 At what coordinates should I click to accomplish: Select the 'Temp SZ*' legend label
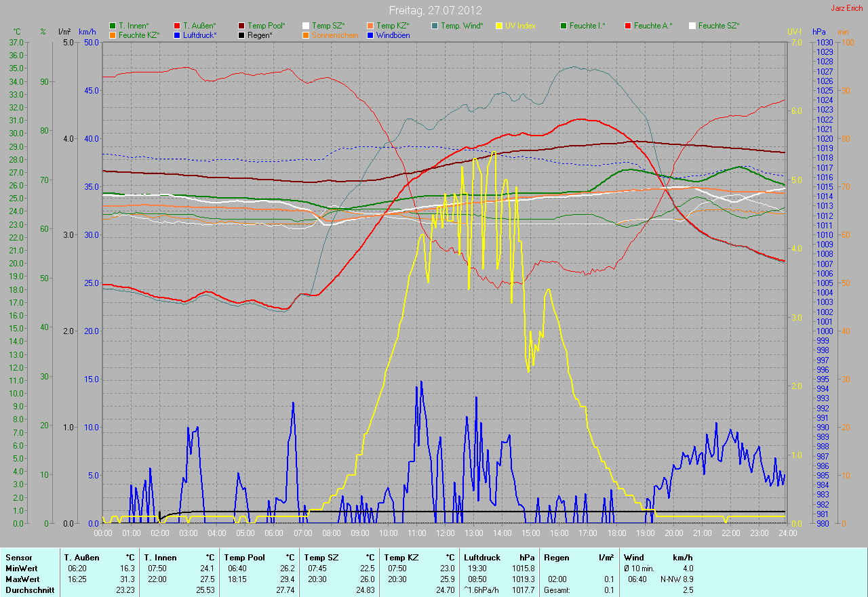pos(328,26)
